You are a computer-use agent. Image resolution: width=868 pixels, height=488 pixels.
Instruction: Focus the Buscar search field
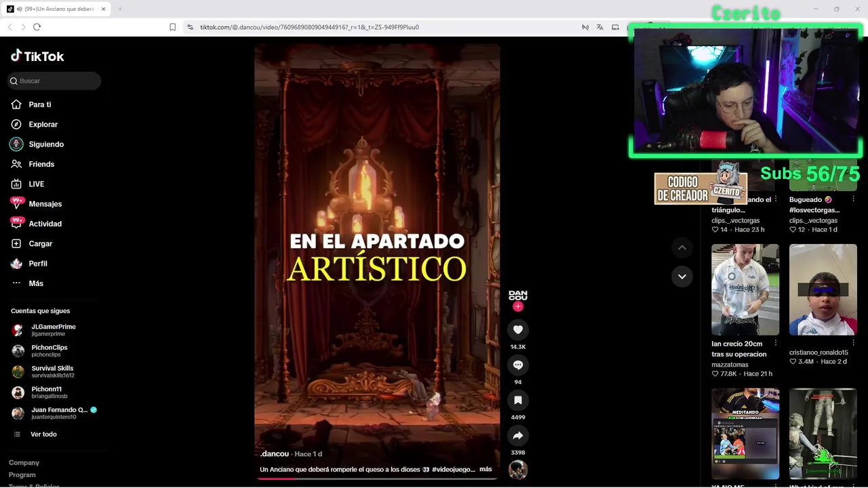(54, 81)
